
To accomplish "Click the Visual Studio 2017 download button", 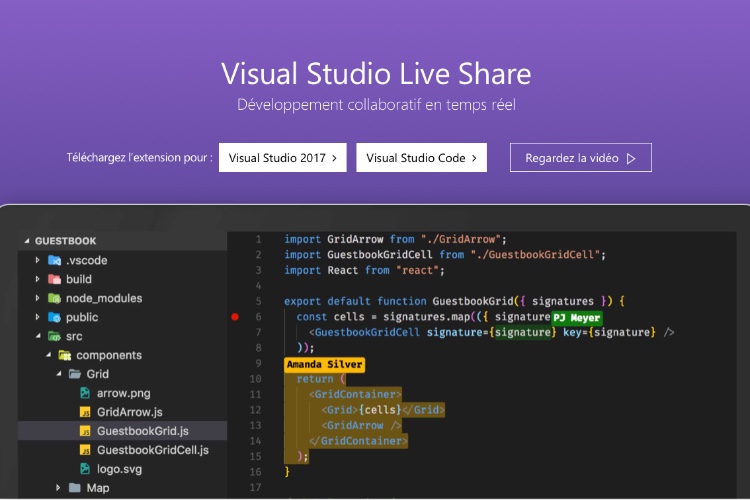I will coord(283,157).
